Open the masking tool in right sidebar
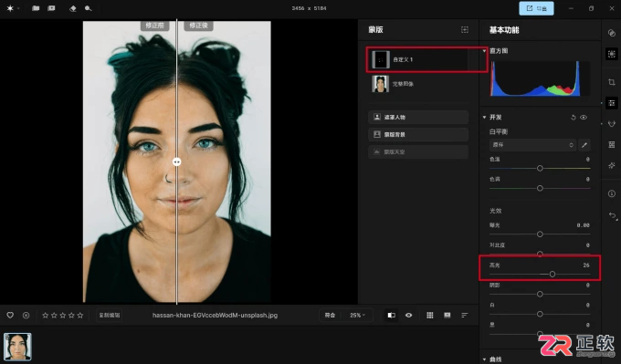Screen dimensions: 621x364 [612, 54]
